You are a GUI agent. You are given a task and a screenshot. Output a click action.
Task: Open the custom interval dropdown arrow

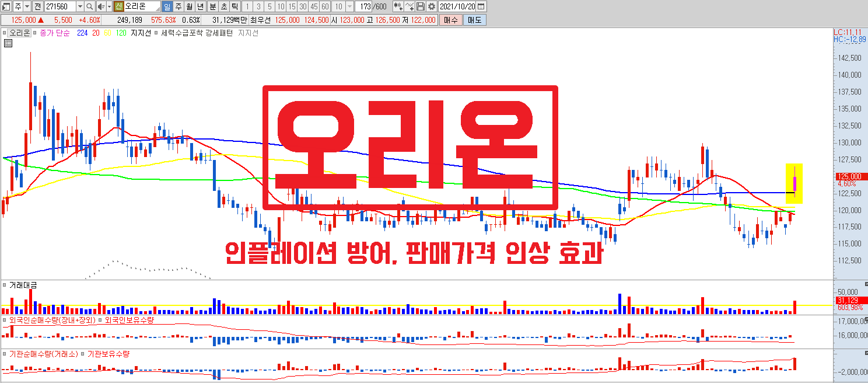[x=349, y=6]
